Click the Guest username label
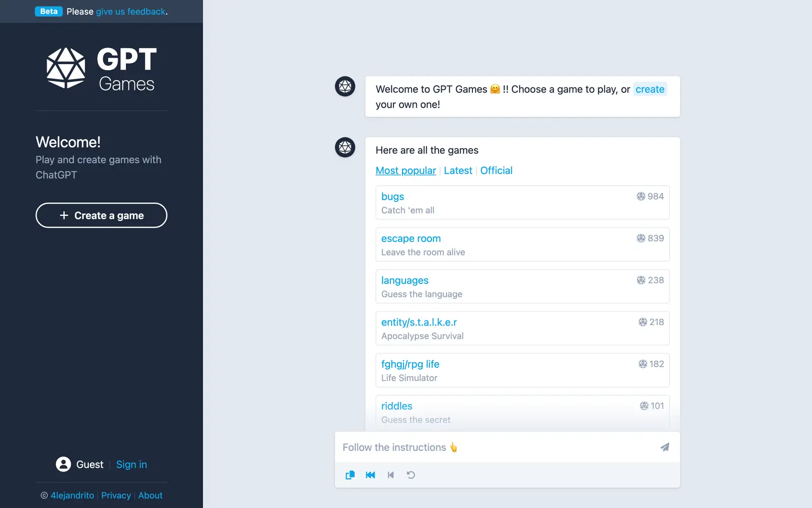The height and width of the screenshot is (508, 812). [90, 464]
